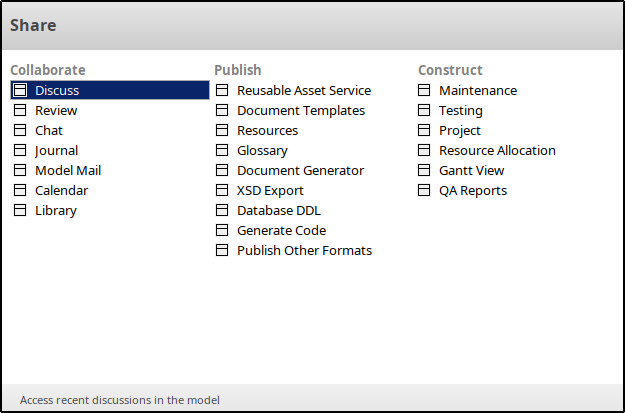Select QA Reports

click(472, 190)
